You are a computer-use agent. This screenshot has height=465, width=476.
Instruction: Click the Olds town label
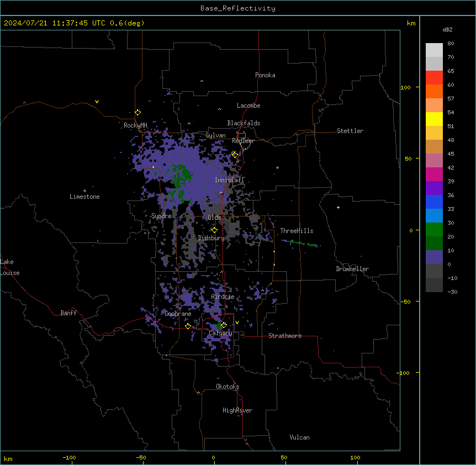214,218
